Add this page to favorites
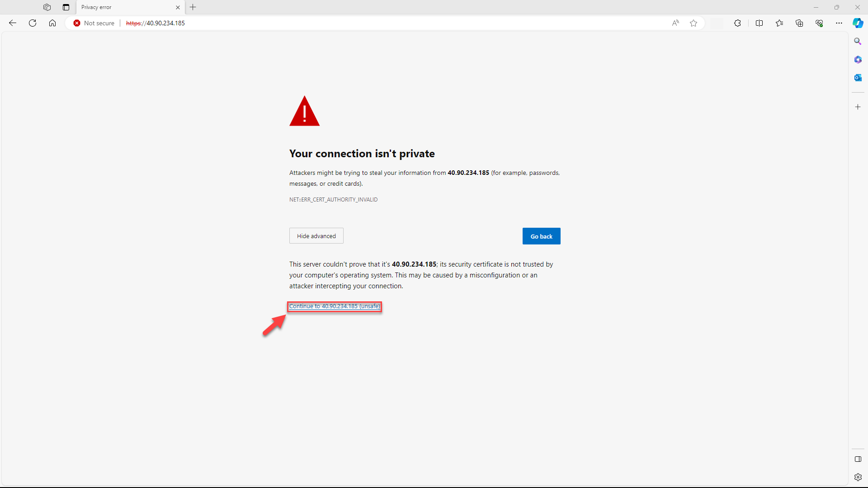Image resolution: width=868 pixels, height=488 pixels. click(x=693, y=23)
